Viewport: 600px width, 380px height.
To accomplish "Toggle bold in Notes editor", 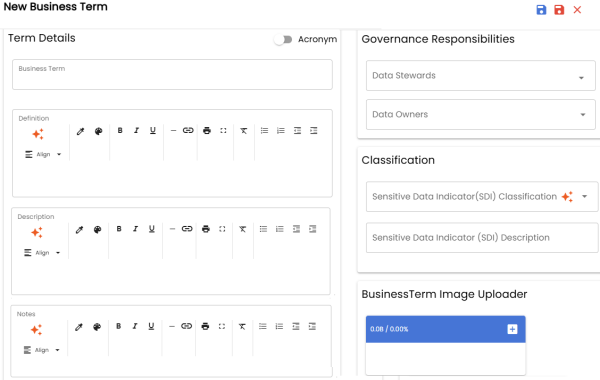I will [x=119, y=326].
